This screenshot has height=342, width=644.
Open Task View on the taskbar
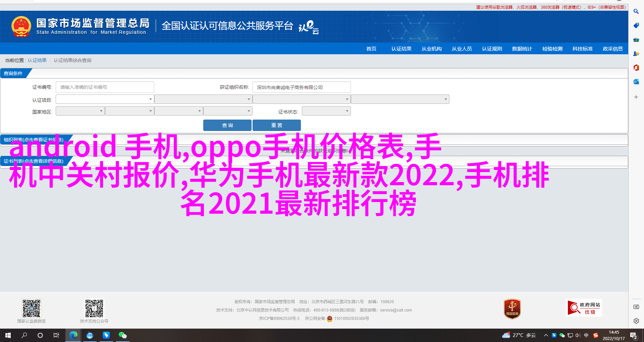click(x=56, y=335)
